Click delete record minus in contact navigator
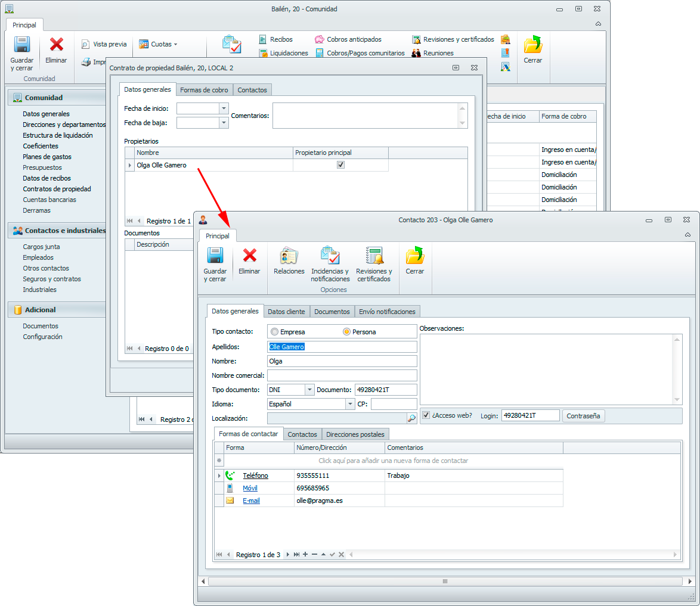This screenshot has width=700, height=606. (x=314, y=554)
